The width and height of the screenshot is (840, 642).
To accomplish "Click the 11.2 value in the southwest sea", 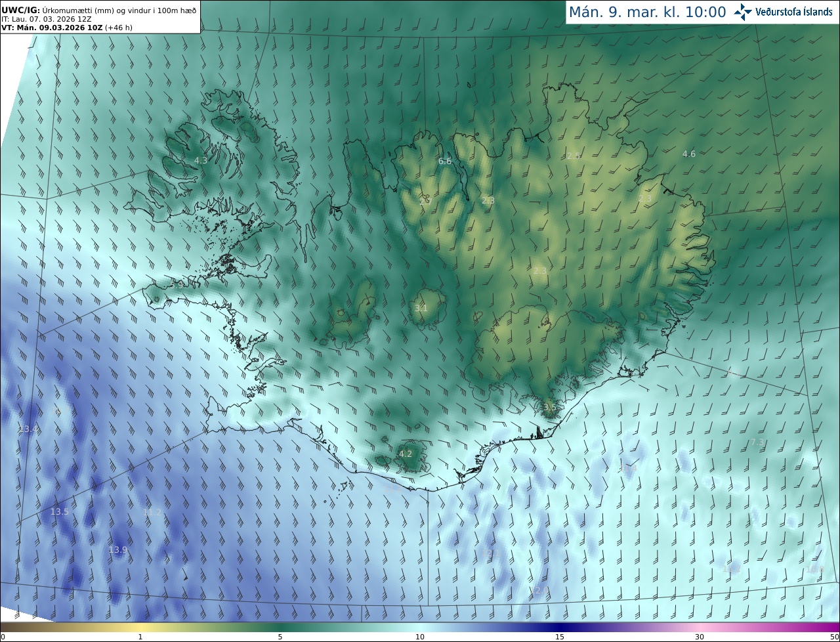I will [x=152, y=512].
